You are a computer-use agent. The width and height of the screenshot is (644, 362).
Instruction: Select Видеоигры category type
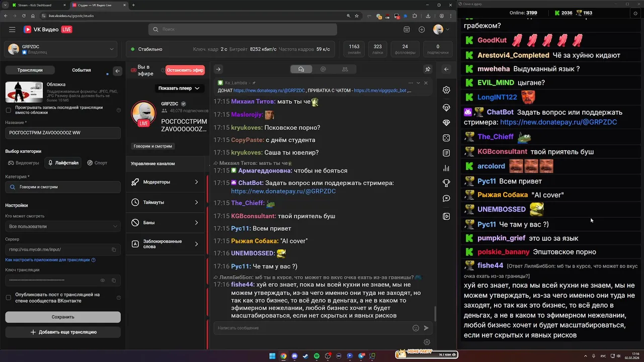click(24, 163)
